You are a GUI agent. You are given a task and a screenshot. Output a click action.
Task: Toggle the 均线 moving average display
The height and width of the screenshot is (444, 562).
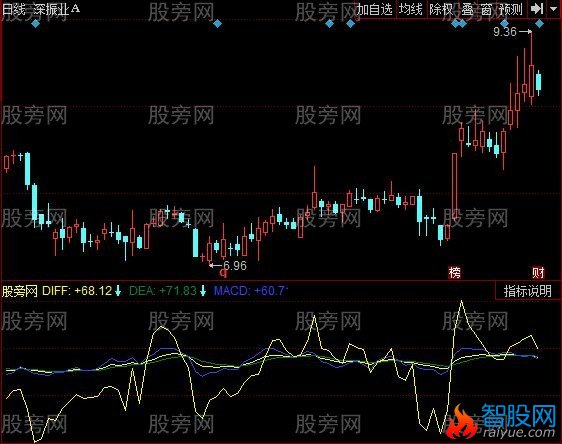click(x=411, y=9)
